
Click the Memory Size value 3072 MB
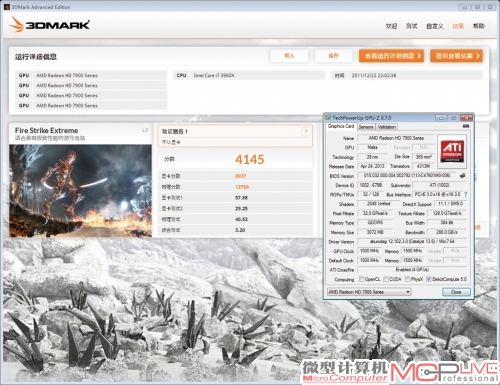click(x=375, y=232)
